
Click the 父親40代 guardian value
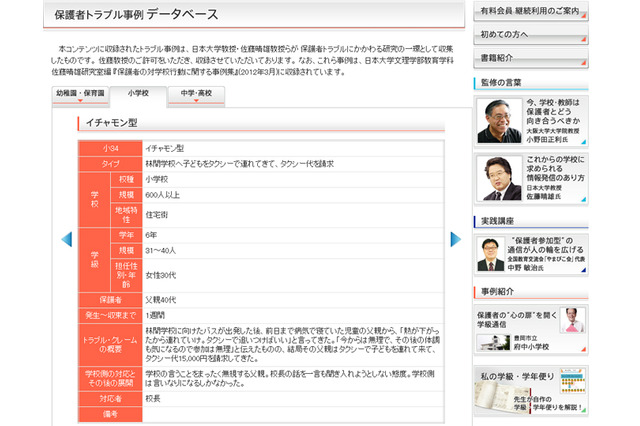tap(160, 300)
